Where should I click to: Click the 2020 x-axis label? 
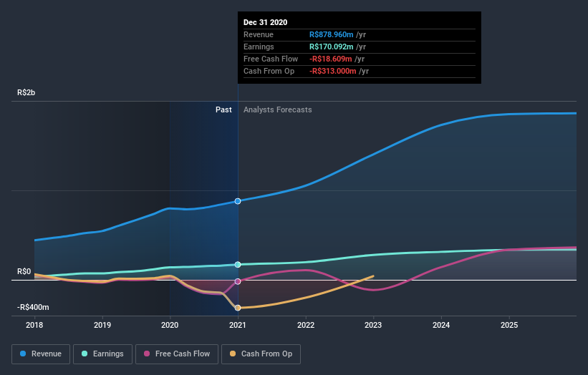tap(170, 324)
